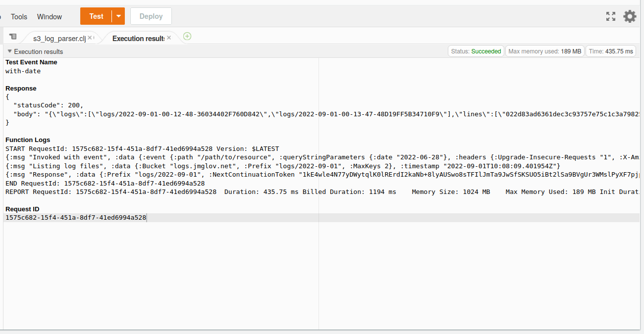Click the Test Event Name heading
Screen dimensions: 644x334
click(31, 62)
